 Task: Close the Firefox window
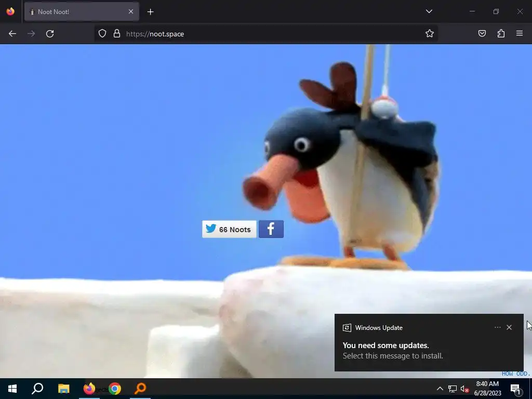[520, 11]
